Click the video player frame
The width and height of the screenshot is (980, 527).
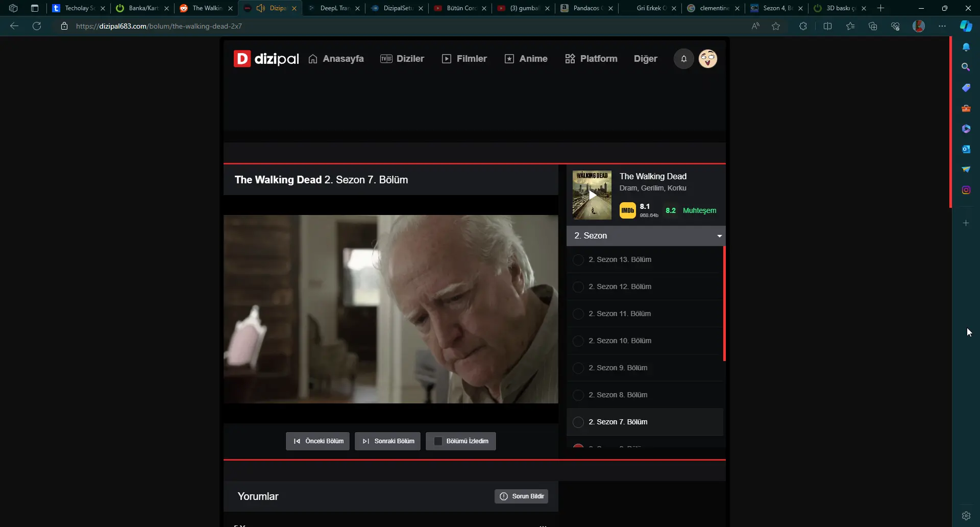coord(390,309)
